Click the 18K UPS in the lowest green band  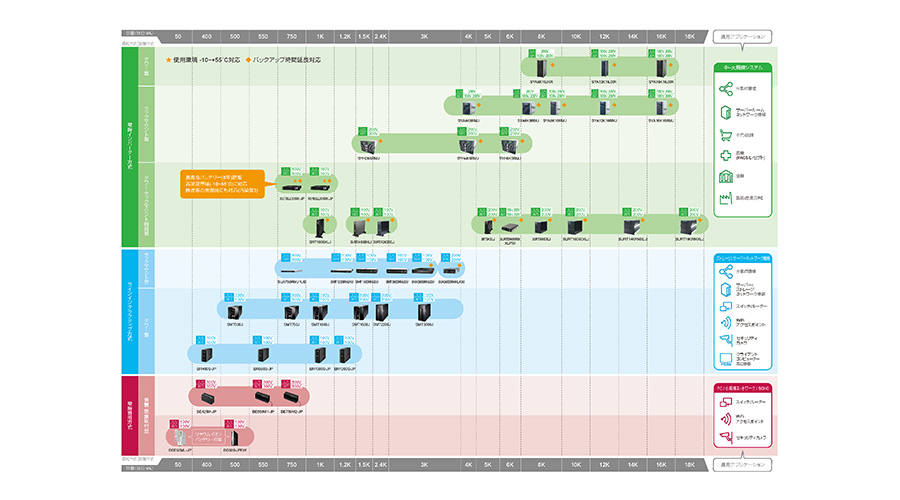[x=688, y=227]
